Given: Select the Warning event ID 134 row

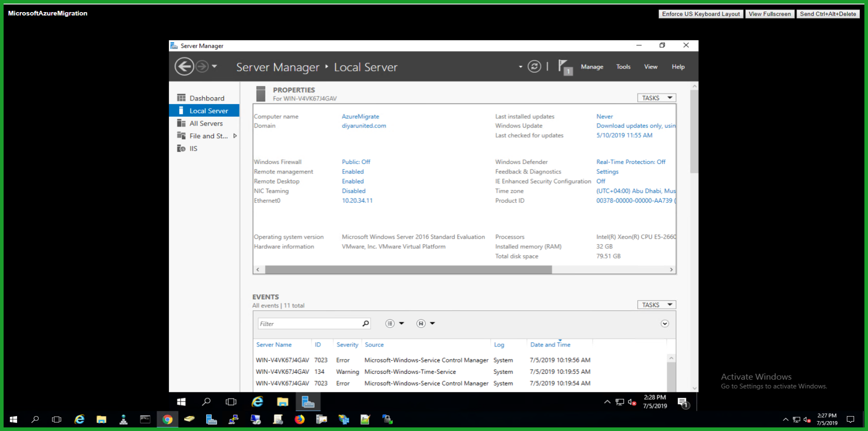Looking at the screenshot, I should [x=460, y=372].
